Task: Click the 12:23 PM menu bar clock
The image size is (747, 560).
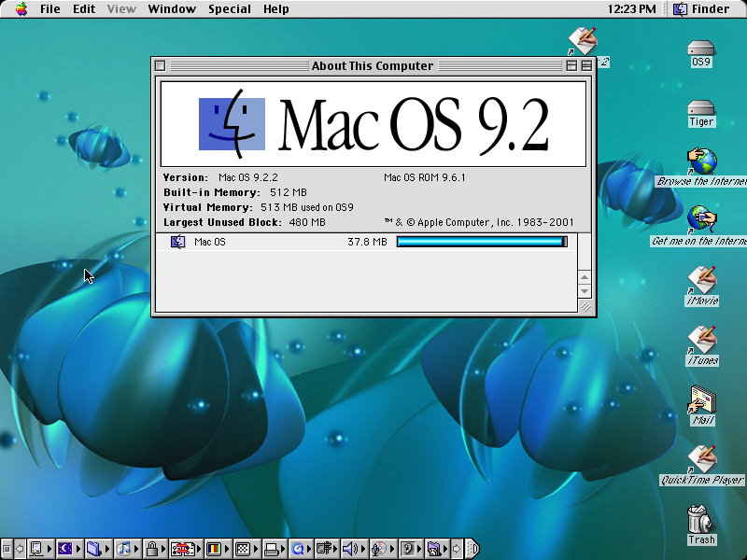Action: coord(632,9)
